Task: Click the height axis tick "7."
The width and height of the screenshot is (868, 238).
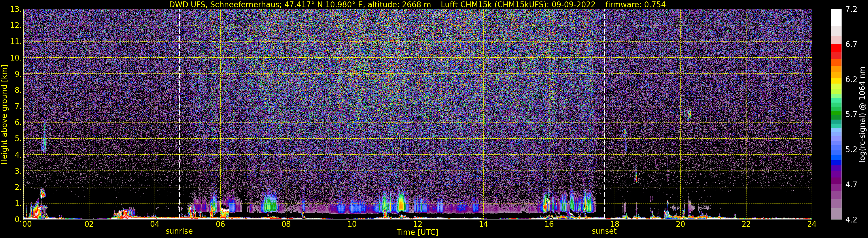Action: point(18,107)
